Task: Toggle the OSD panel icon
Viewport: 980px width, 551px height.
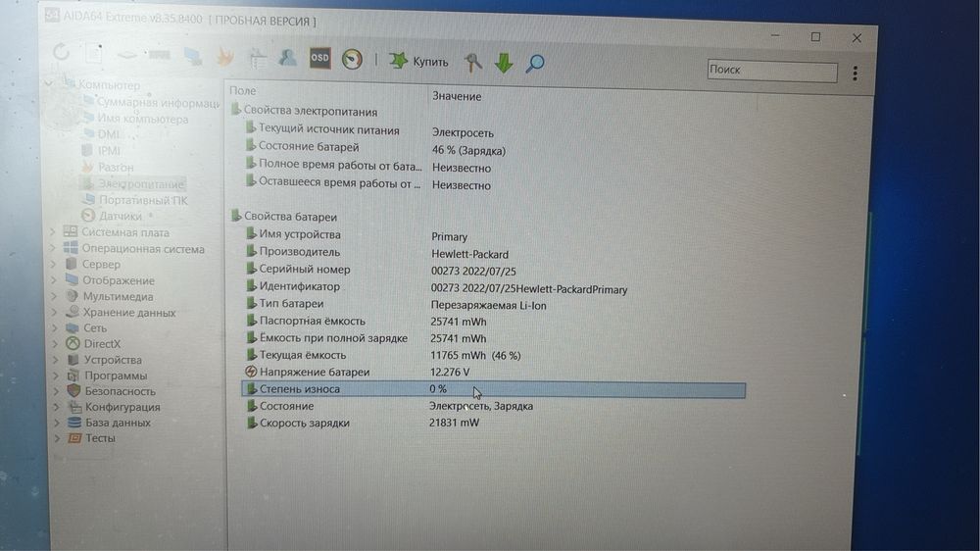Action: (320, 58)
